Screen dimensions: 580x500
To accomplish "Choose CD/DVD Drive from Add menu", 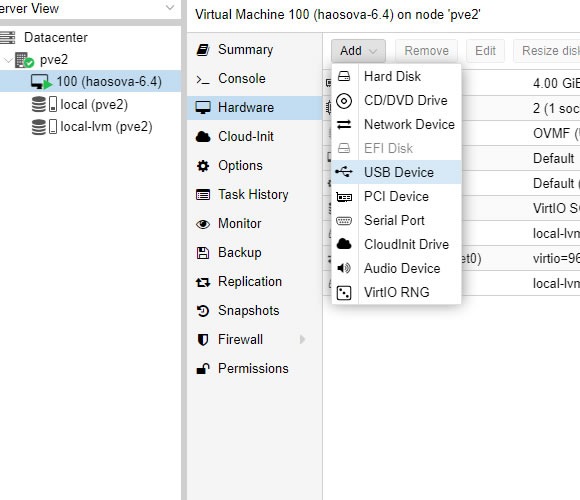I will click(x=397, y=100).
